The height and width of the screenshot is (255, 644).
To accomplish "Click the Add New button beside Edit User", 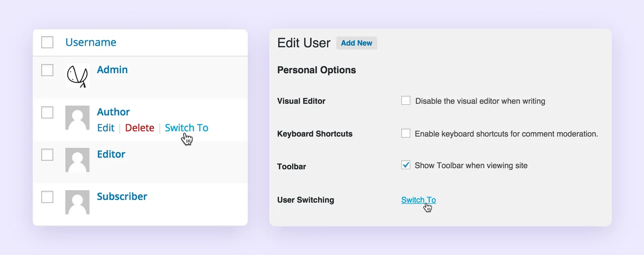I will [356, 43].
